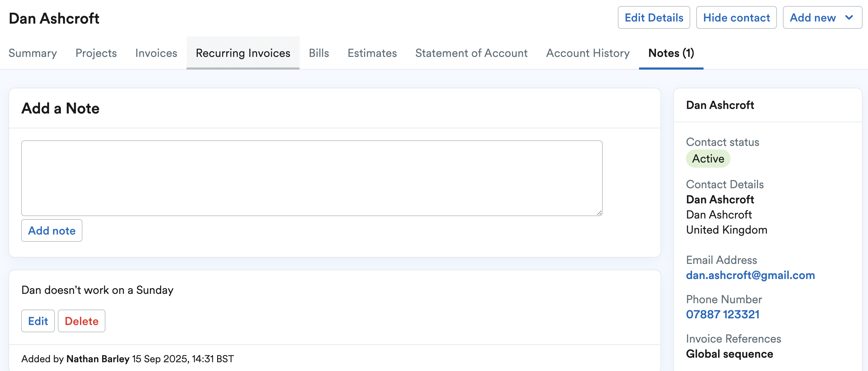
Task: Go to the Invoices tab
Action: pyautogui.click(x=156, y=53)
